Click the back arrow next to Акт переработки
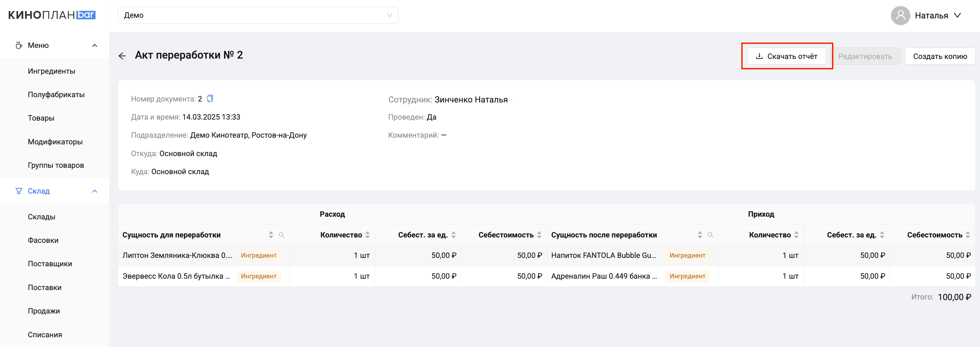Viewport: 980px width, 347px height. 122,56
